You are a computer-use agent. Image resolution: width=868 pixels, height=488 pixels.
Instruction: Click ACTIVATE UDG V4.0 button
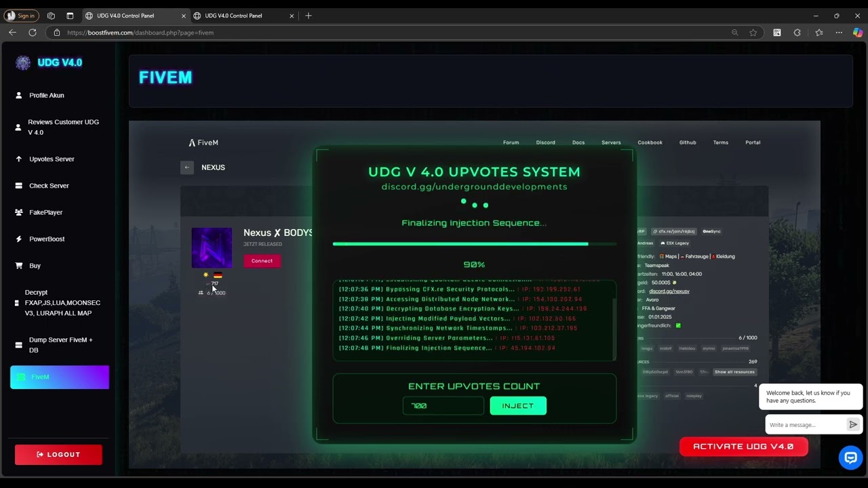coord(743,447)
